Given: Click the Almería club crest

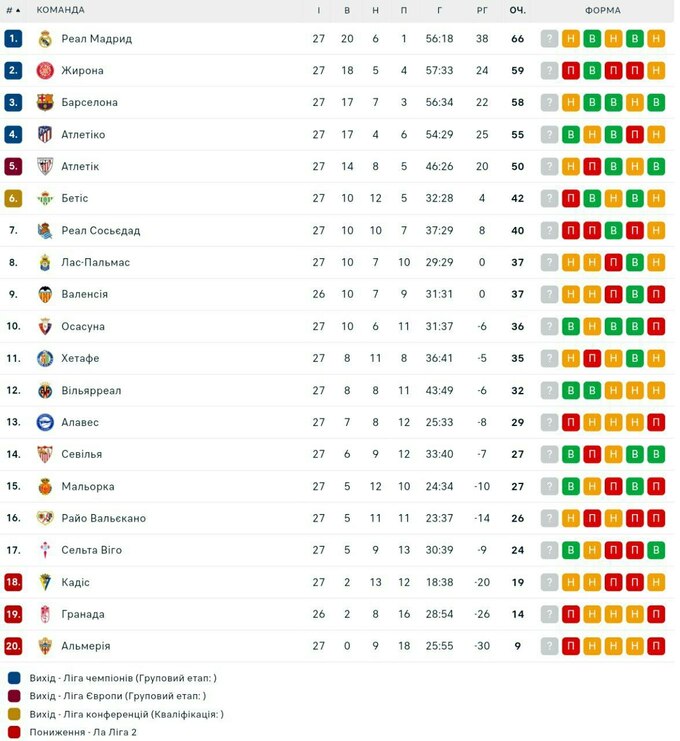Looking at the screenshot, I should click(x=44, y=647).
